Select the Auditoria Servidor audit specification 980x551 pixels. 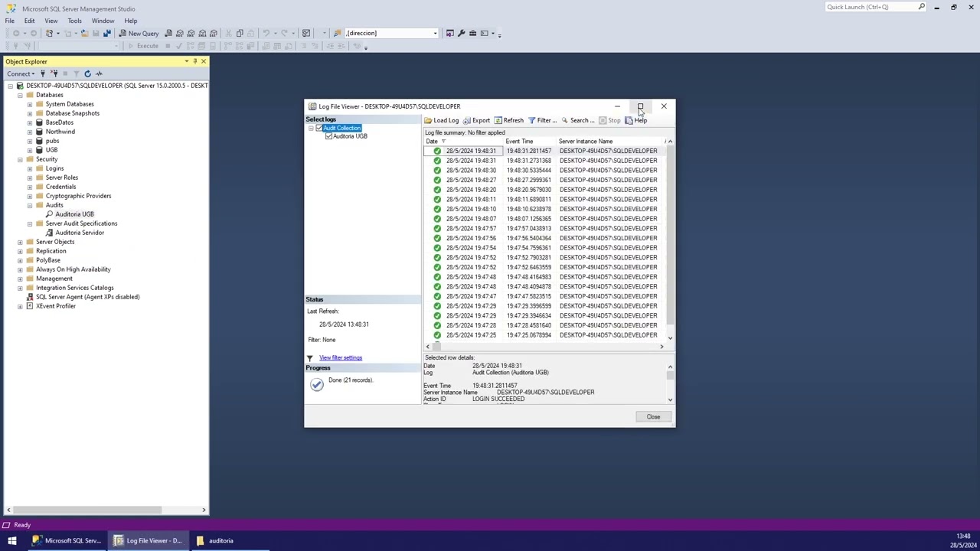(80, 233)
